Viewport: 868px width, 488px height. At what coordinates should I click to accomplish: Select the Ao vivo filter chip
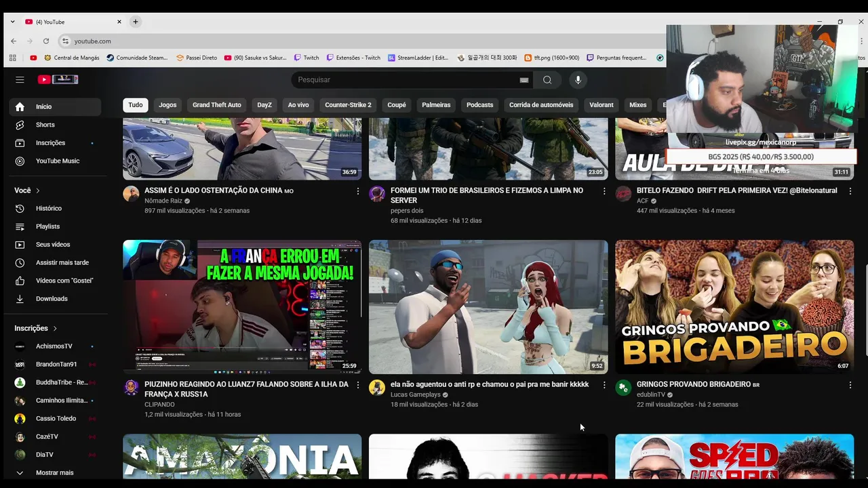click(298, 105)
